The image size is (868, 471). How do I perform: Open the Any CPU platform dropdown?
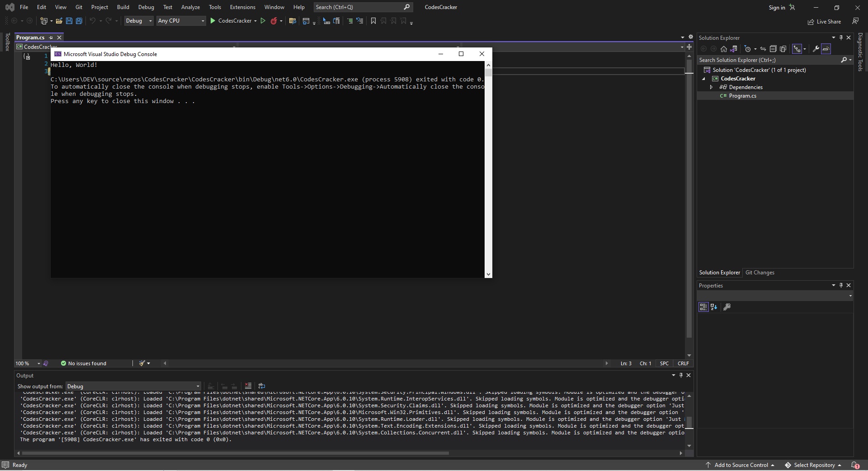click(181, 21)
